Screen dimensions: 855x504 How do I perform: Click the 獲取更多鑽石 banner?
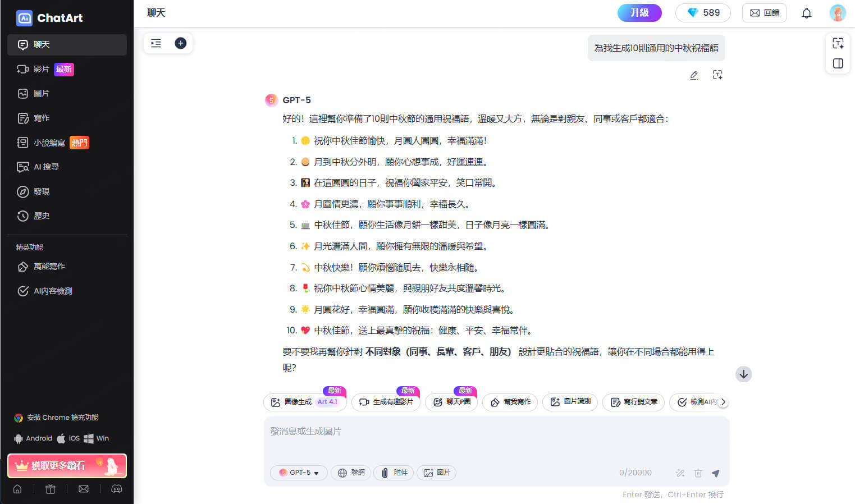coord(67,466)
